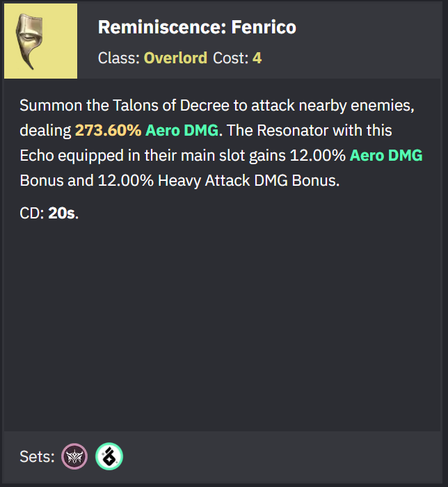Click the 12.00% Heavy Attack DMG Bonus text
The height and width of the screenshot is (487, 448).
click(x=218, y=180)
